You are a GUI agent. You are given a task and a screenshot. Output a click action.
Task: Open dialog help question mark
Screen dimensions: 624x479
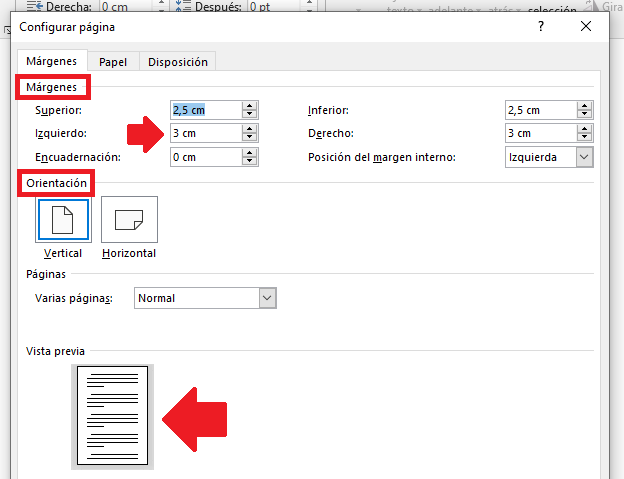tap(541, 27)
